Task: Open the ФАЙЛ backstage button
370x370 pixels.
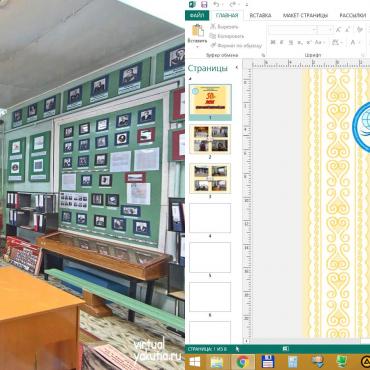Action: [x=197, y=15]
